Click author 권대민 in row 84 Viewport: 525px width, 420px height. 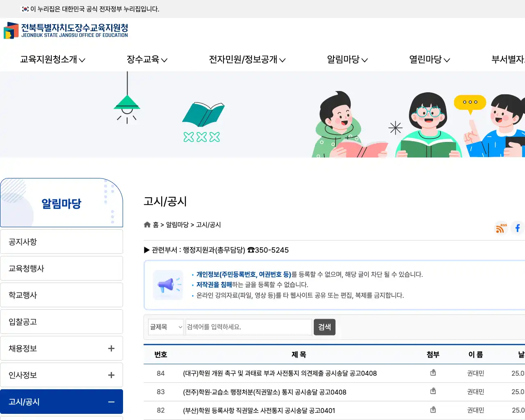(x=476, y=373)
